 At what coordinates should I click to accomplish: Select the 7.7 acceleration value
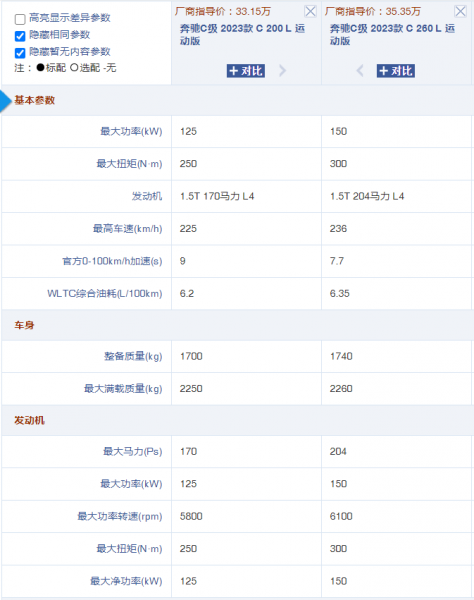(x=337, y=261)
